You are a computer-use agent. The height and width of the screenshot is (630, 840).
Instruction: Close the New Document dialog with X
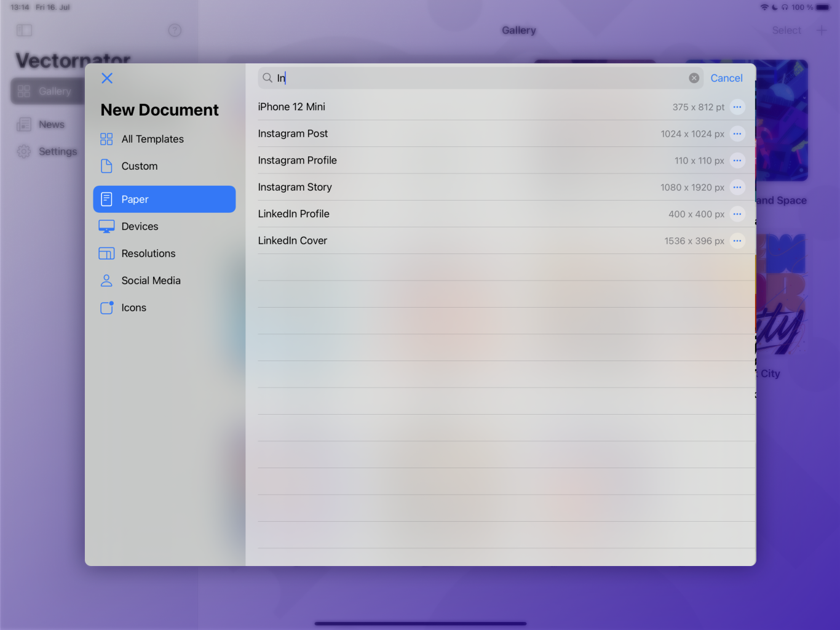tap(107, 78)
